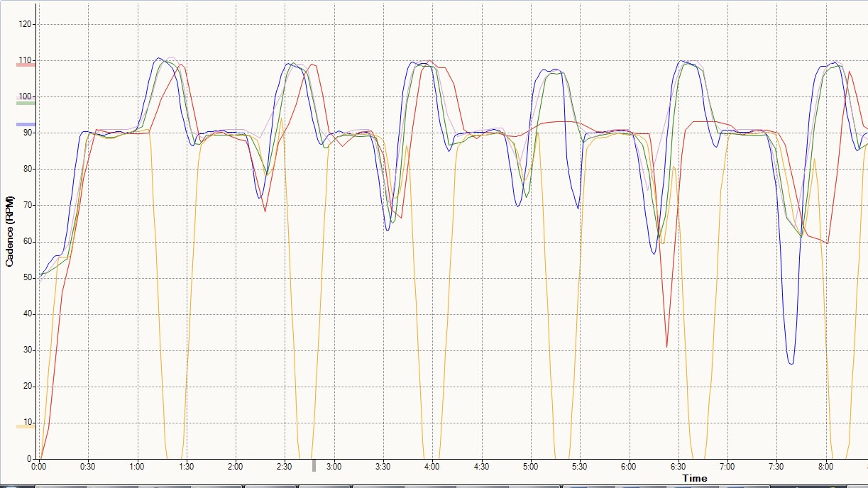This screenshot has width=868, height=488.
Task: Select the orange marker near the axis bottom
Action: [x=26, y=426]
